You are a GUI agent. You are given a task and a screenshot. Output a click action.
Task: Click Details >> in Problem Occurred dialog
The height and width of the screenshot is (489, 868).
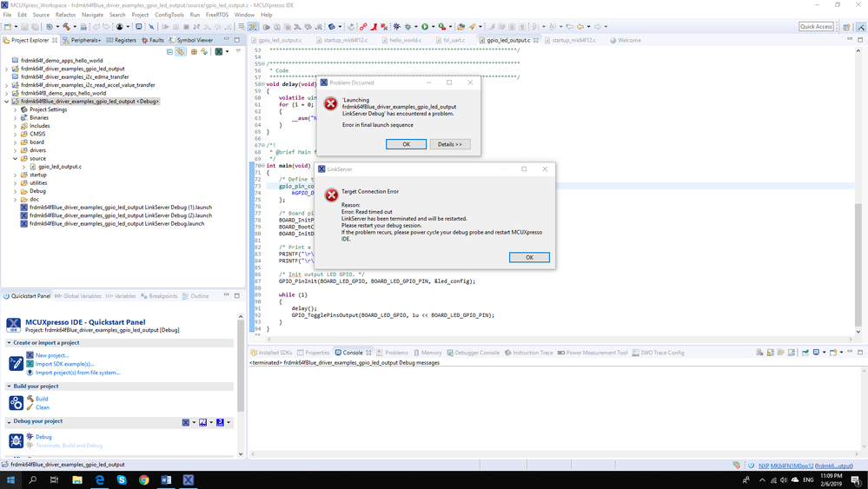click(450, 144)
